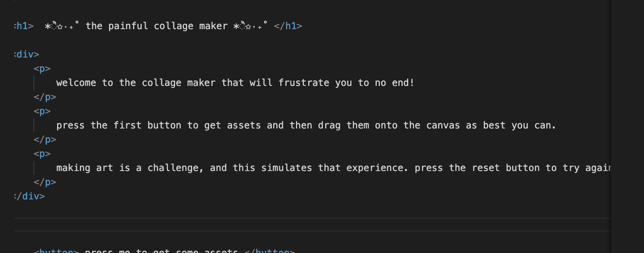Click the word "welcome" in the first paragraph
The image size is (644, 253).
pyautogui.click(x=76, y=83)
